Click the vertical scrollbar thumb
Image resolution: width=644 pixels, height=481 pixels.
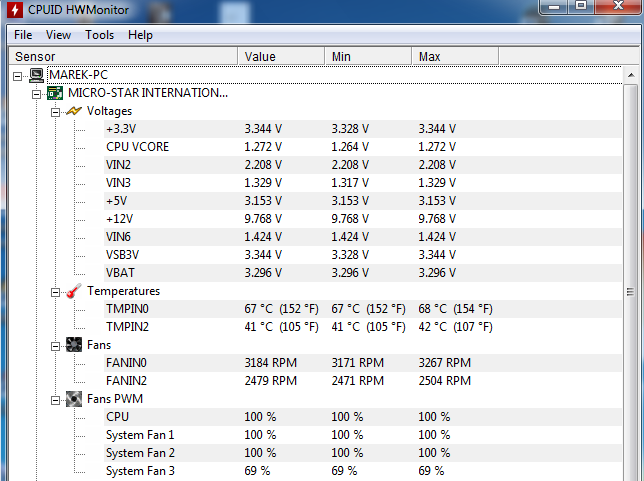tap(631, 292)
